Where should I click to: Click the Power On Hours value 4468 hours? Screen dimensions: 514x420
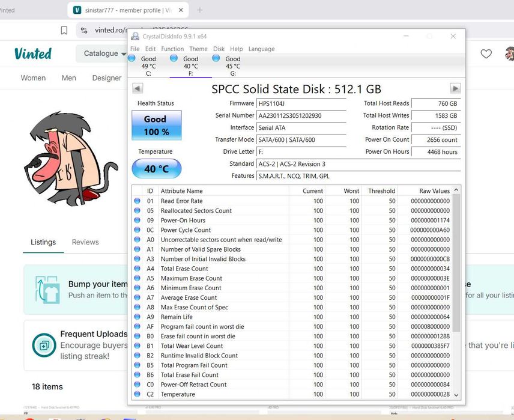[x=436, y=152]
